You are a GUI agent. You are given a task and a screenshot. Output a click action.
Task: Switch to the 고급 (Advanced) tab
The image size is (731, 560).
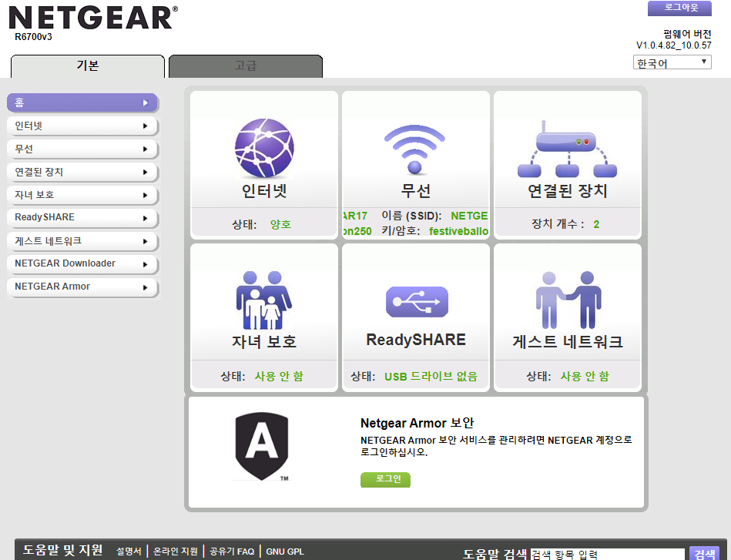tap(246, 66)
